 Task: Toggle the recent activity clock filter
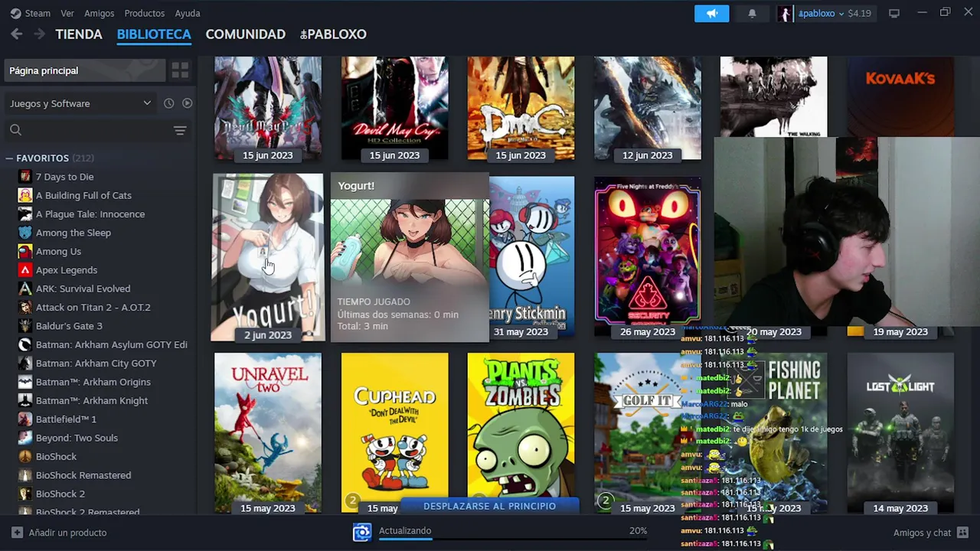(168, 103)
